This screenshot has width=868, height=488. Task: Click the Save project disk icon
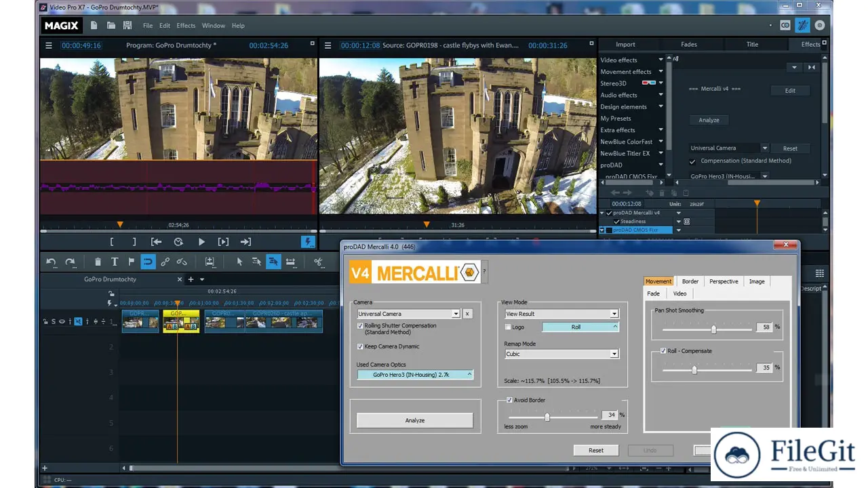pyautogui.click(x=127, y=26)
